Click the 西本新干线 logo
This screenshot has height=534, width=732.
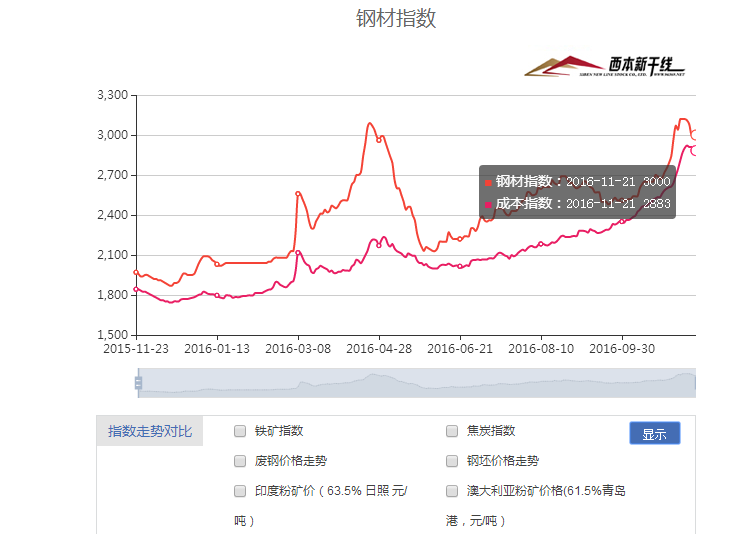tap(605, 66)
